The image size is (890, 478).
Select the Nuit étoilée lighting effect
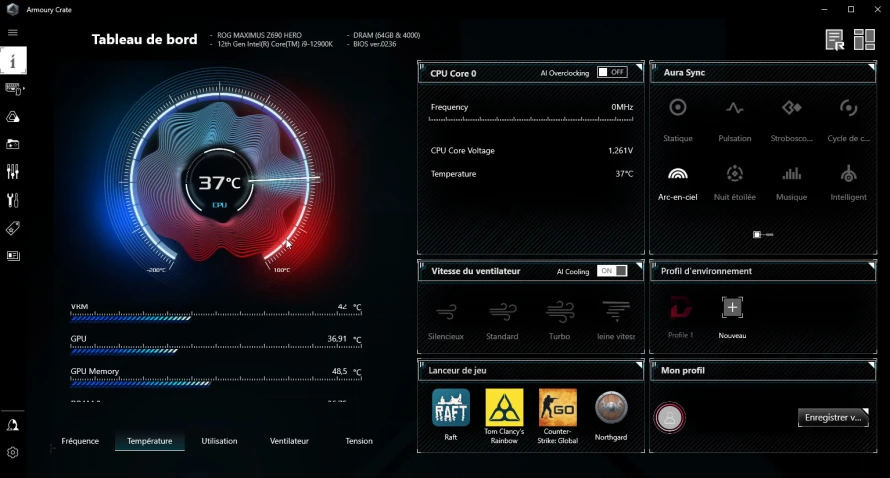[x=734, y=183]
